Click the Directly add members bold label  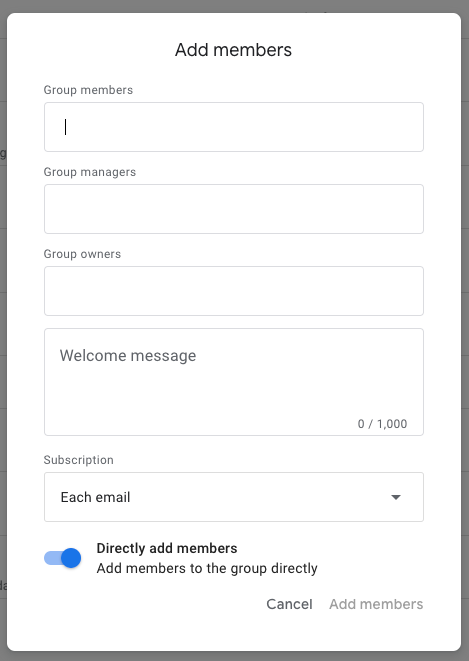click(167, 548)
